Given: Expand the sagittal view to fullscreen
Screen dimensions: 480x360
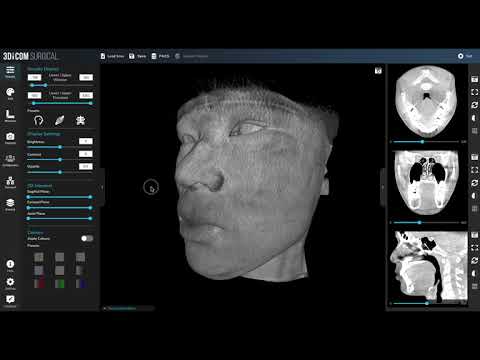Looking at the screenshot, I should pos(474,248).
